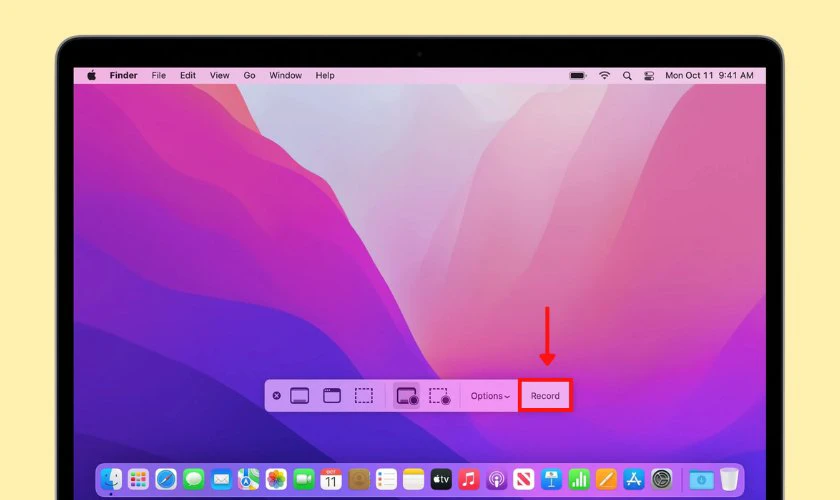Viewport: 840px width, 500px height.
Task: Click the Spotlight search icon
Action: pyautogui.click(x=627, y=75)
